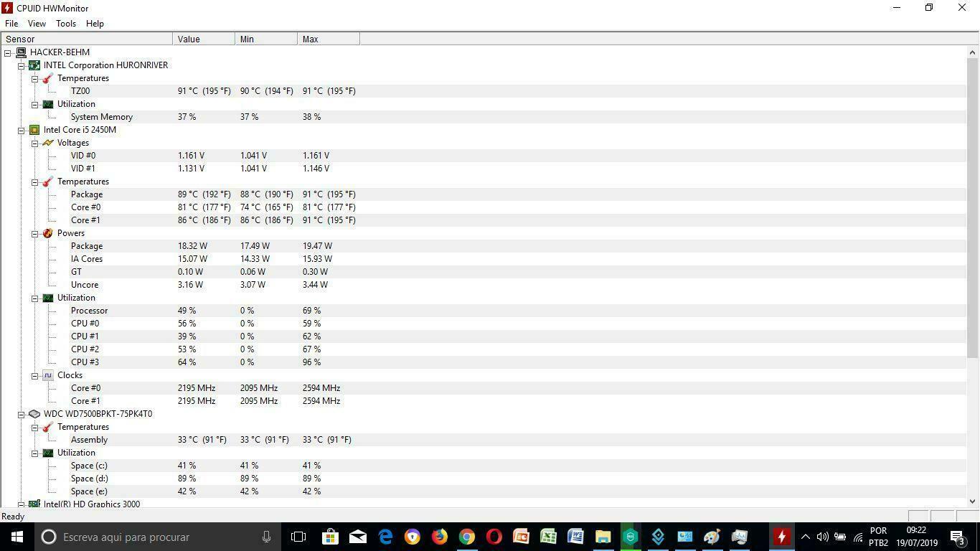The image size is (980, 551).
Task: Open the Action Center notifications icon
Action: tap(957, 537)
